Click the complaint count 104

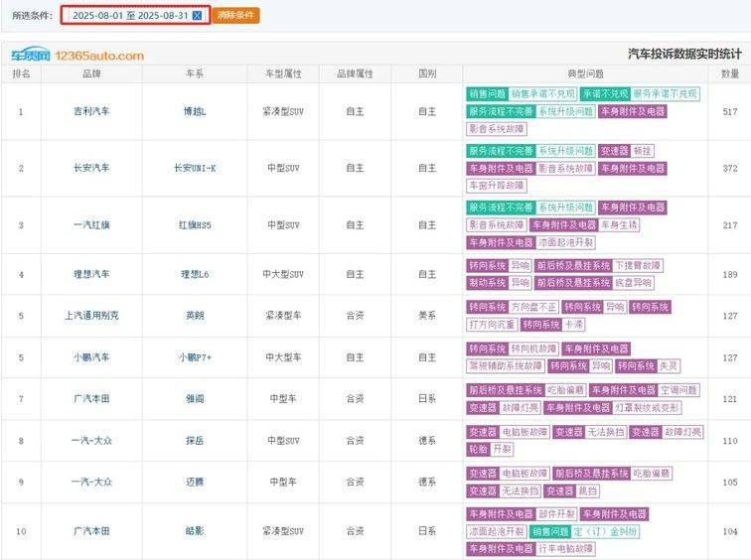[730, 531]
